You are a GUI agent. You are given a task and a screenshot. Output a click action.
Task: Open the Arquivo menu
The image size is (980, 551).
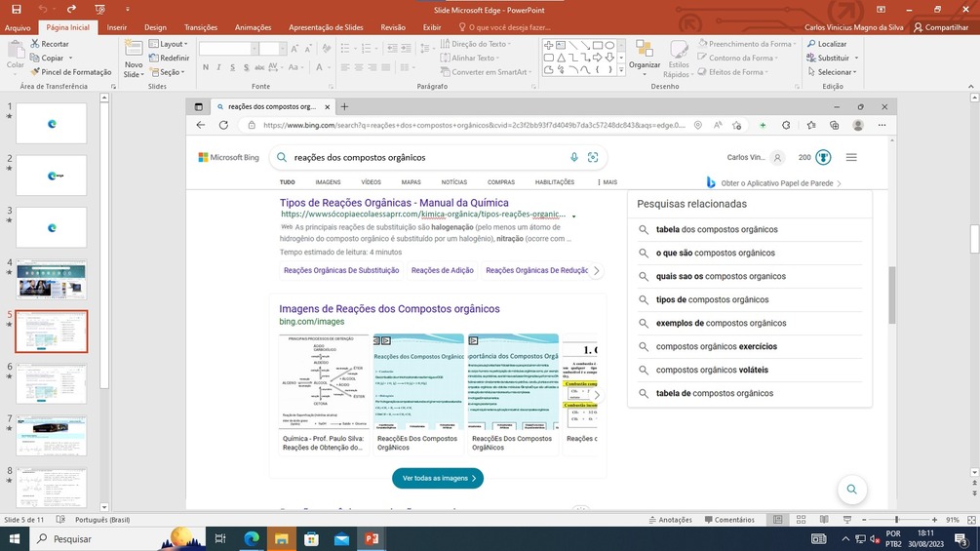point(18,27)
